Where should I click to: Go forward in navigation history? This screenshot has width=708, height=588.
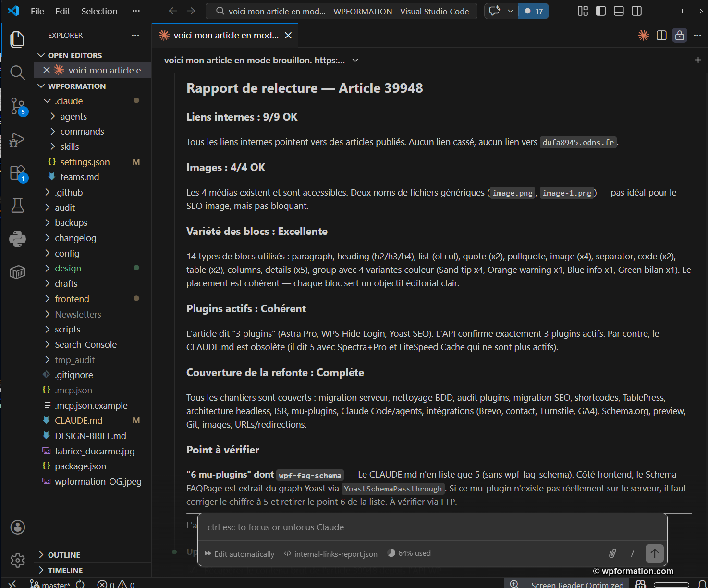coord(191,11)
